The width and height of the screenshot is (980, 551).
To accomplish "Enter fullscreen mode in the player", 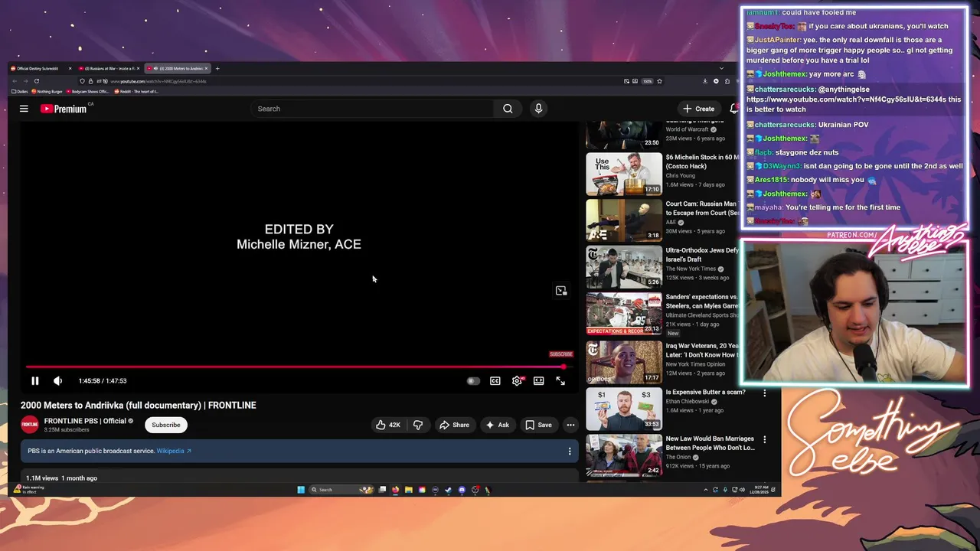I will [x=560, y=380].
